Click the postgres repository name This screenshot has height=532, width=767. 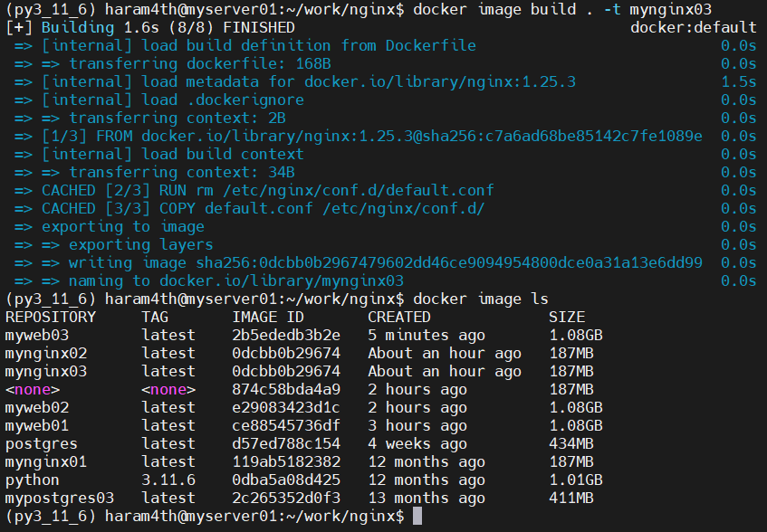pos(42,443)
